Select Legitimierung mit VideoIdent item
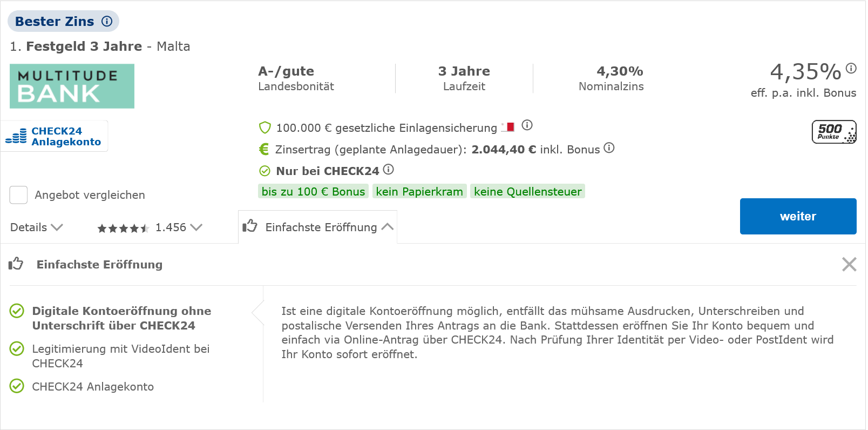 tap(120, 356)
